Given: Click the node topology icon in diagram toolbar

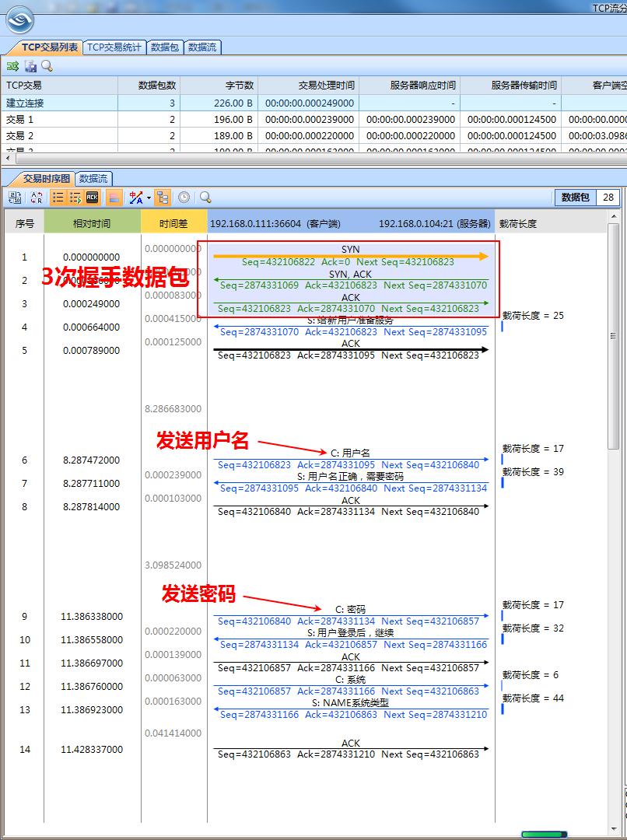Looking at the screenshot, I should 163,197.
